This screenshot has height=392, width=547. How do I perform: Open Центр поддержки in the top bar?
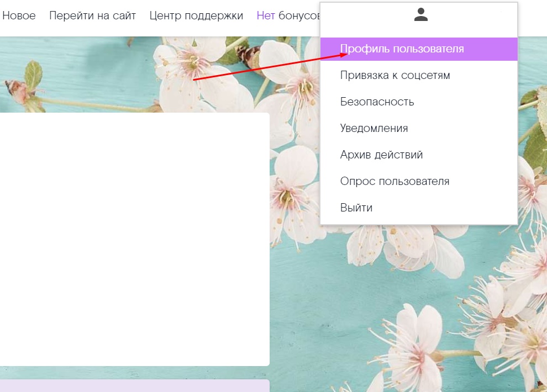tap(196, 15)
